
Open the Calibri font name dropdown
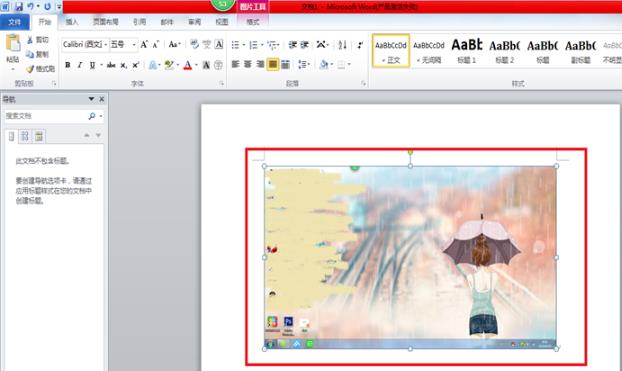coord(106,45)
